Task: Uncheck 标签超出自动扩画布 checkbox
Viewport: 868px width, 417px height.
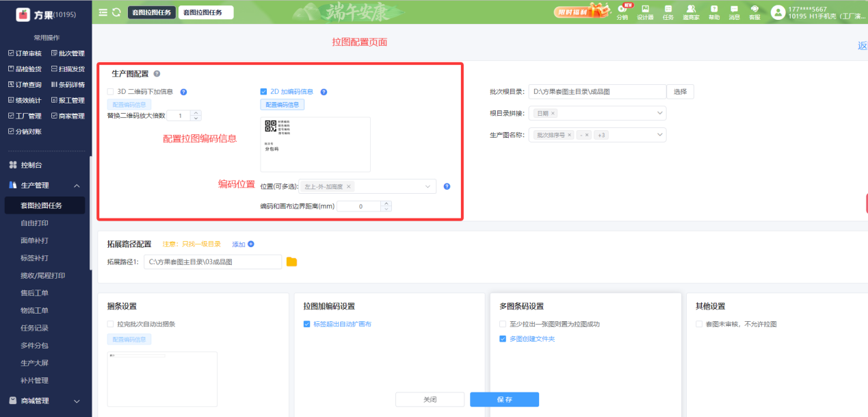Action: pyautogui.click(x=306, y=324)
